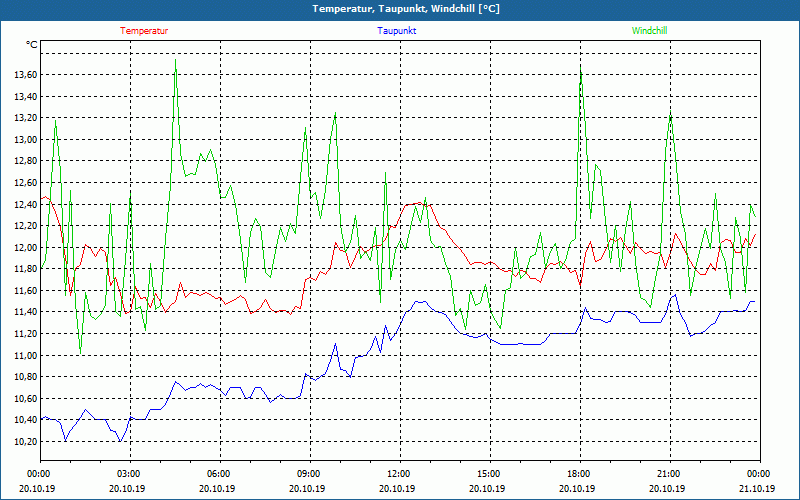Click the 11,40 y-axis value
This screenshot has height=500, width=800.
[26, 312]
